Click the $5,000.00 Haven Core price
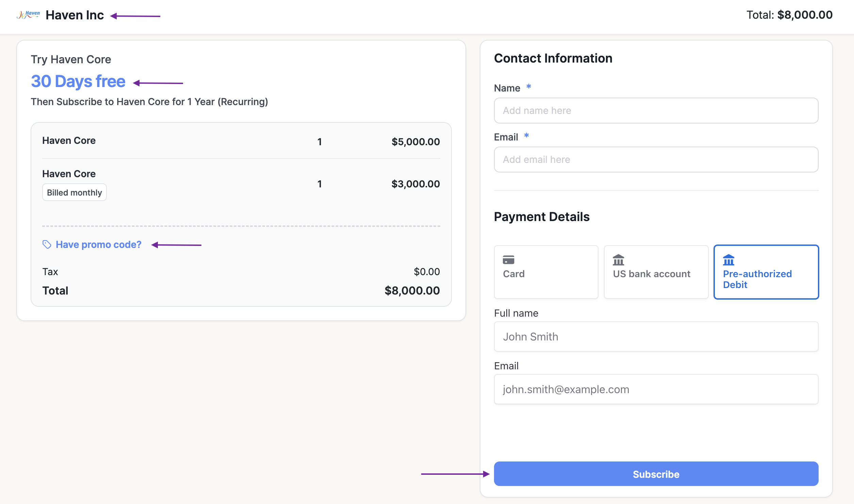854x504 pixels. 415,141
